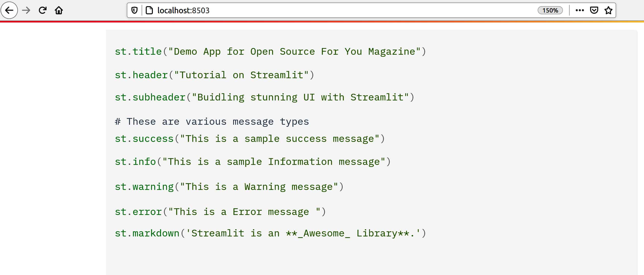This screenshot has height=275, width=644.
Task: Click the st.info code line
Action: tap(253, 162)
